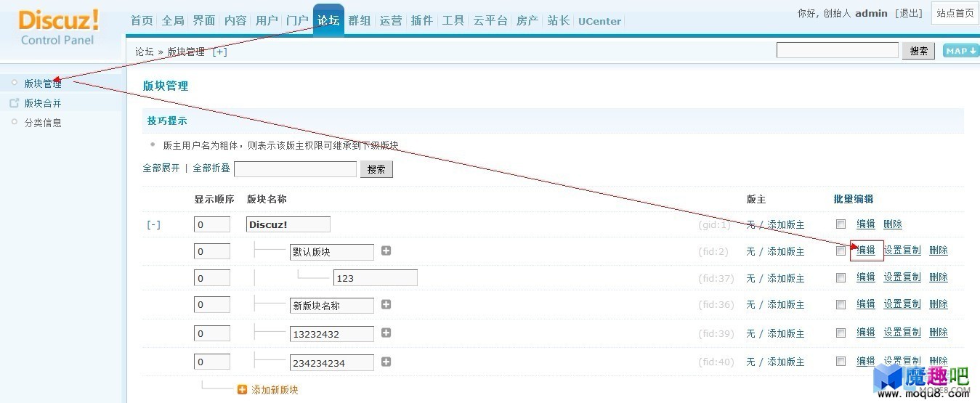Viewport: 980px width, 403px height.
Task: Select the active 论坛 tab
Action: pyautogui.click(x=328, y=20)
